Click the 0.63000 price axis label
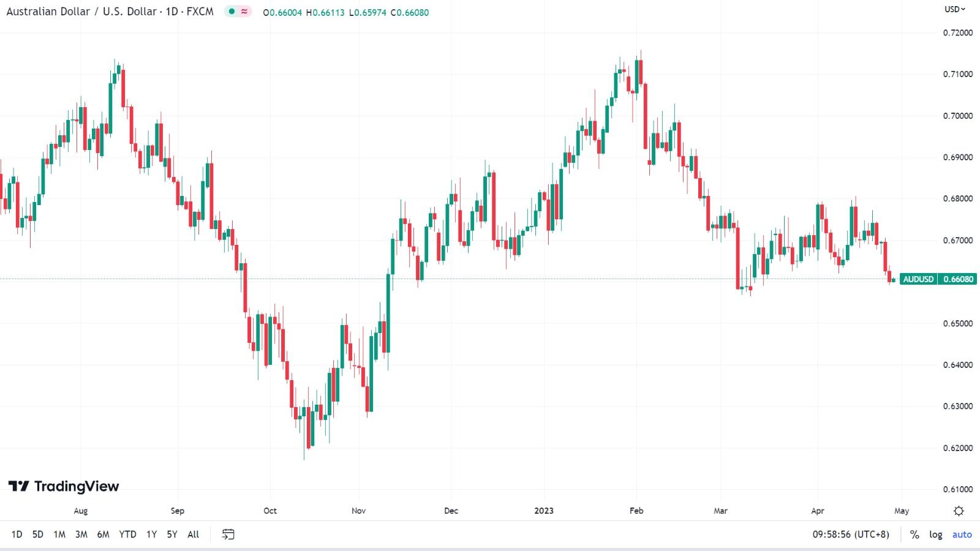Screen dimensions: 980x551 [958, 406]
